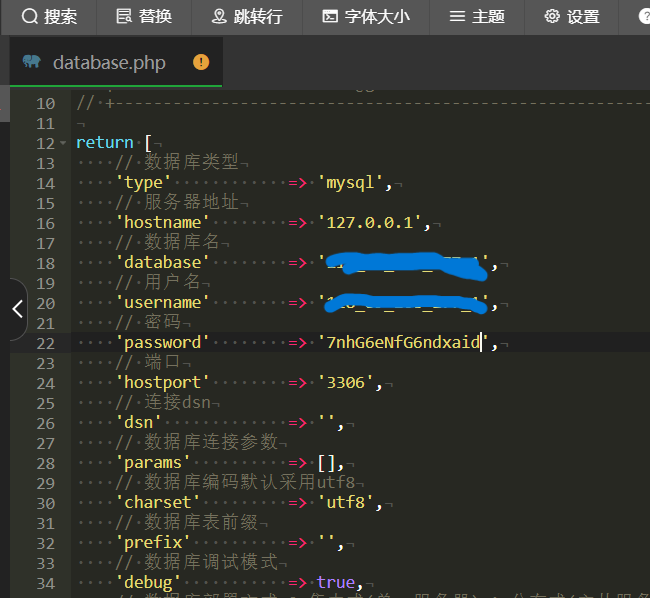Click line number 22 in the gutter
The image size is (650, 598).
pos(45,343)
